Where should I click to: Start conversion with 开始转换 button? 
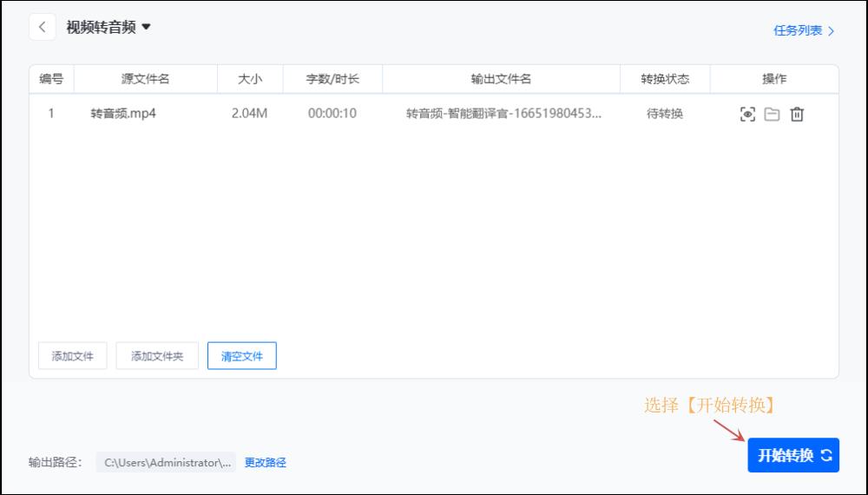click(793, 455)
